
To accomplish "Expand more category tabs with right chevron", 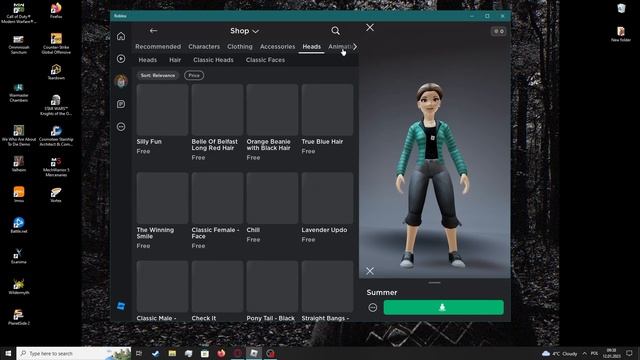I will [355, 47].
